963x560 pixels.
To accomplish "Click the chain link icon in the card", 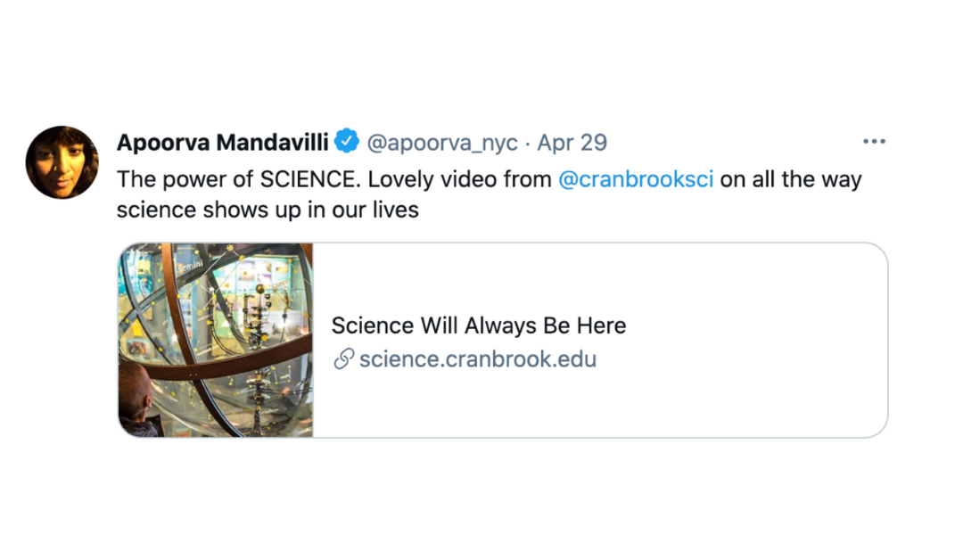I will click(x=343, y=360).
